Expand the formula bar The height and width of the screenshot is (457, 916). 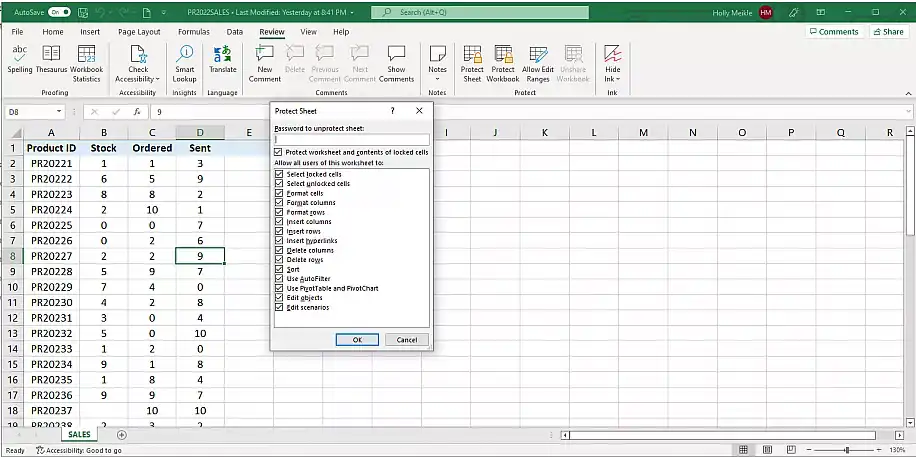(908, 112)
